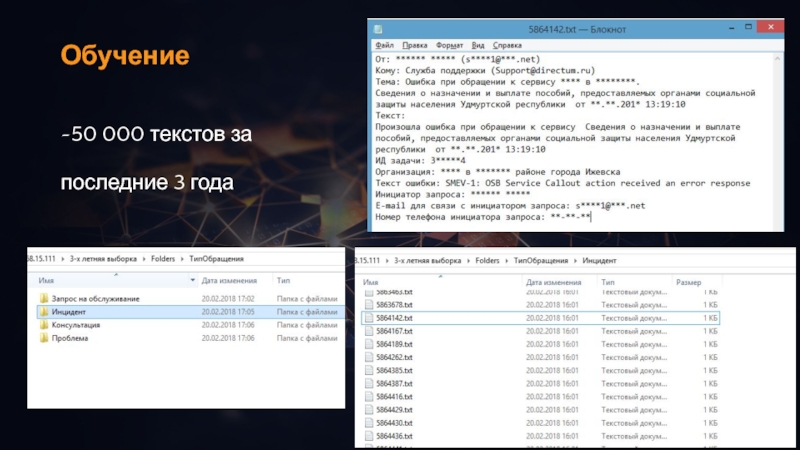The image size is (800, 450).
Task: Sort by Размер column header
Action: (x=689, y=283)
